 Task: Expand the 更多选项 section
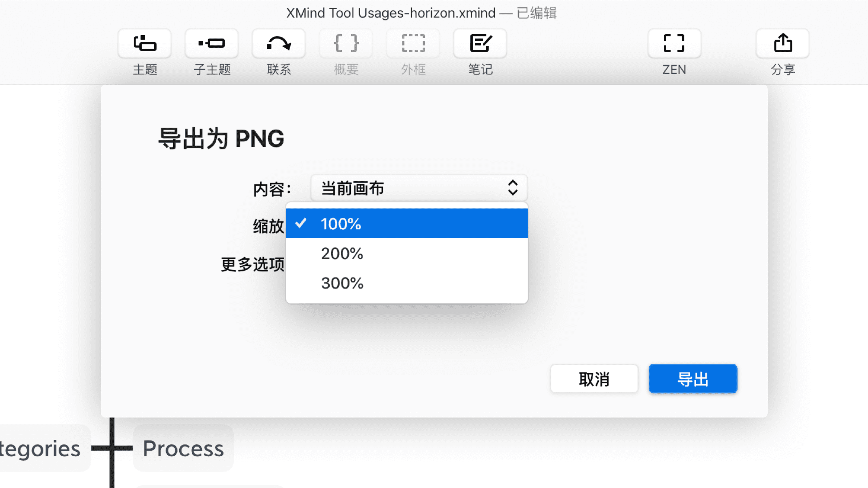coord(254,265)
